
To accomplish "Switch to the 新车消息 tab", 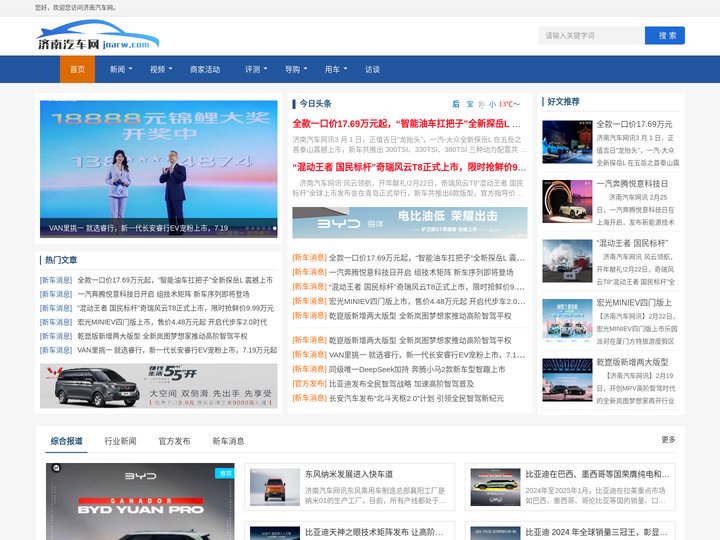I will coord(228,441).
